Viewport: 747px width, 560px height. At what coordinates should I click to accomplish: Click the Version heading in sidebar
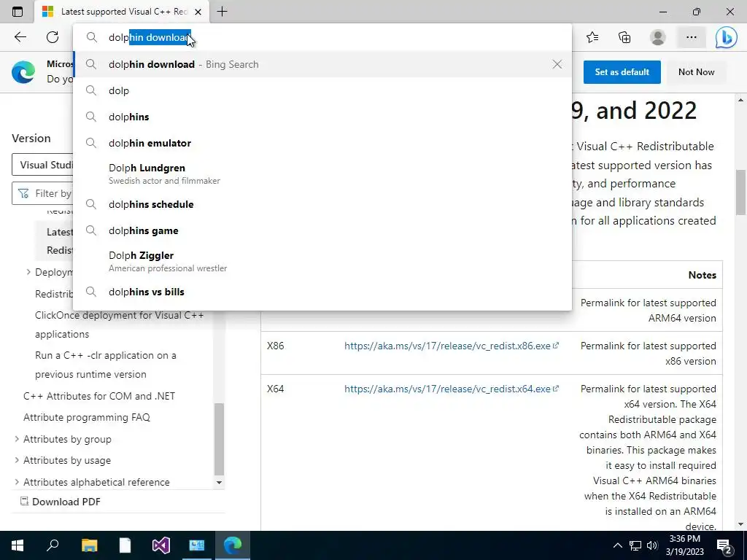pyautogui.click(x=31, y=138)
